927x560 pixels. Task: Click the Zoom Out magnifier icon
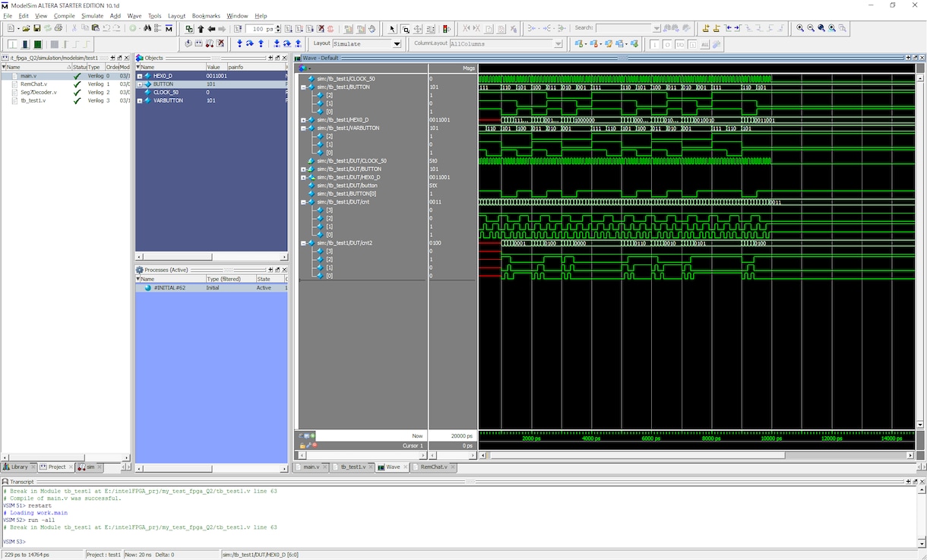coord(811,28)
